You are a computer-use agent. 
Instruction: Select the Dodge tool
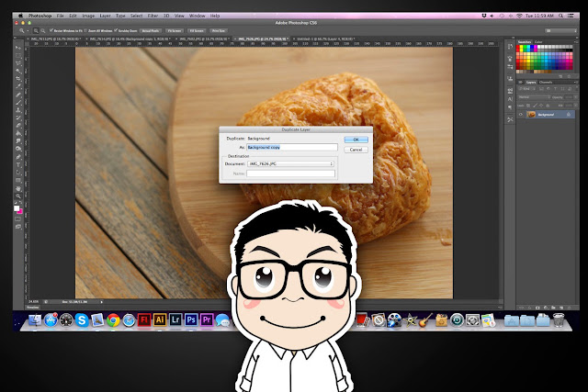click(x=18, y=149)
